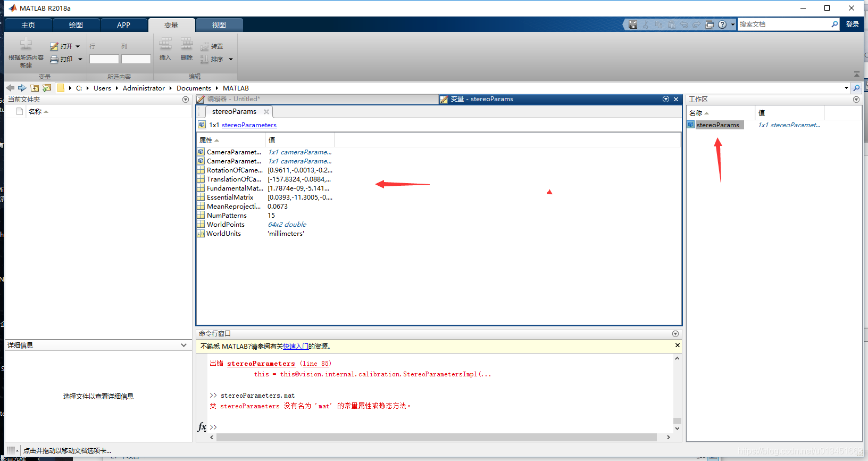The height and width of the screenshot is (461, 868).
Task: Open the help question mark icon
Action: (722, 24)
